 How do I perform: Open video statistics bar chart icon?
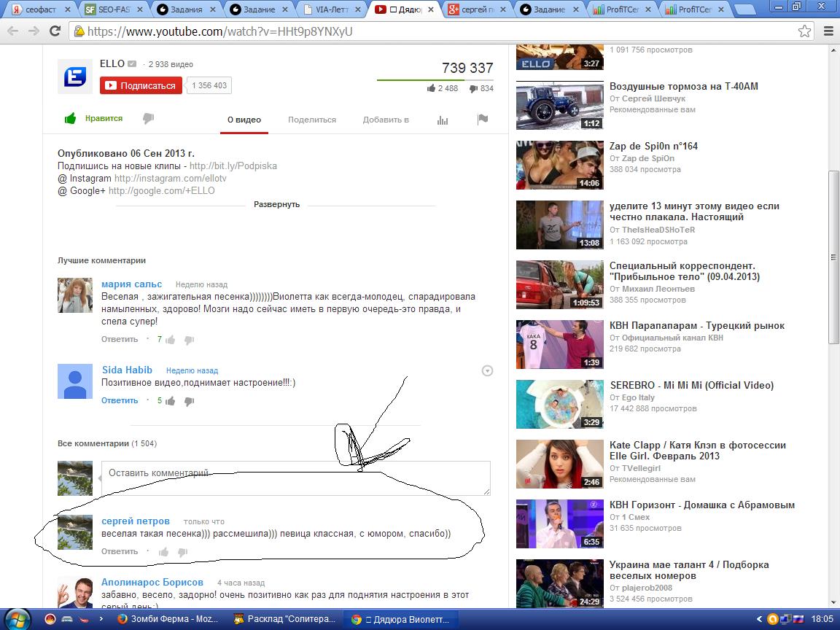(x=442, y=120)
